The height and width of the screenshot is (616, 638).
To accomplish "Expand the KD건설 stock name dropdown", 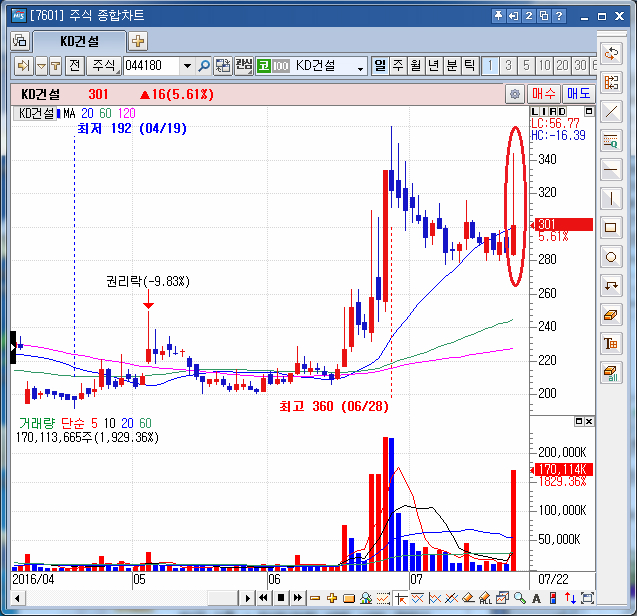I will [x=361, y=66].
